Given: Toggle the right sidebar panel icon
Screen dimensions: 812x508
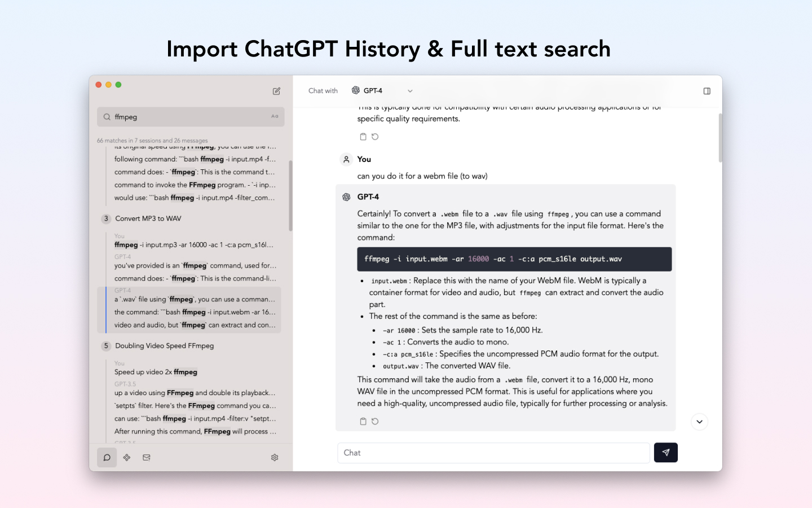Looking at the screenshot, I should 707,91.
